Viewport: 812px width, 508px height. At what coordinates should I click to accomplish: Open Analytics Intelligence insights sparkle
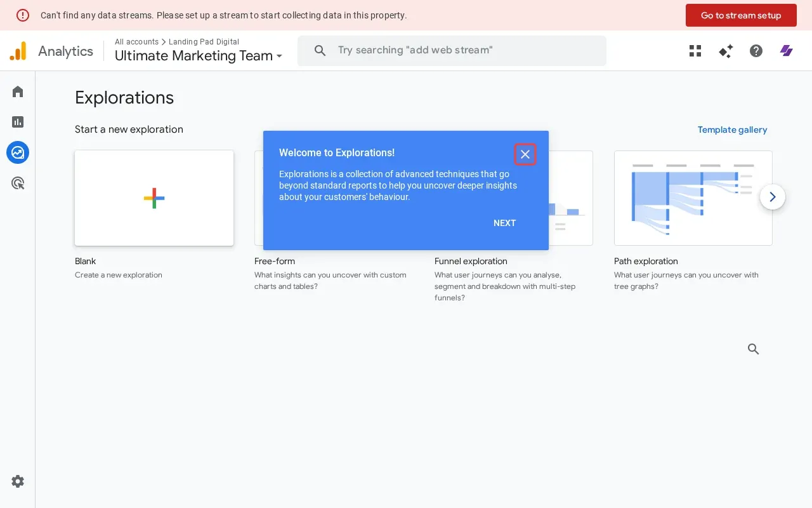[726, 51]
